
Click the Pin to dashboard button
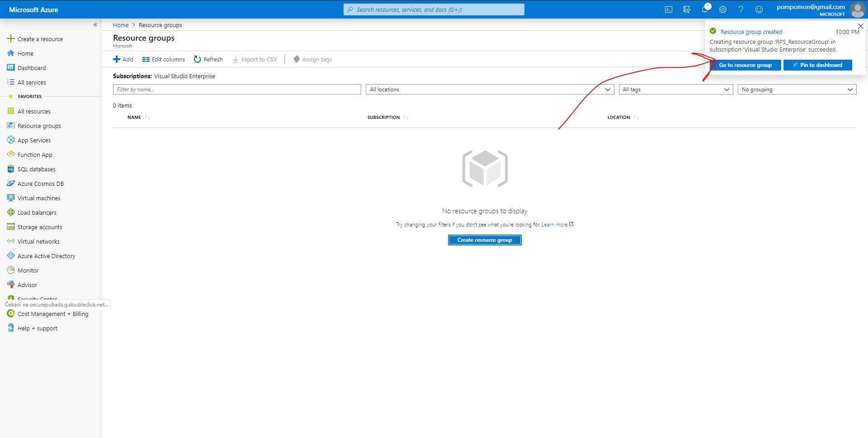817,65
